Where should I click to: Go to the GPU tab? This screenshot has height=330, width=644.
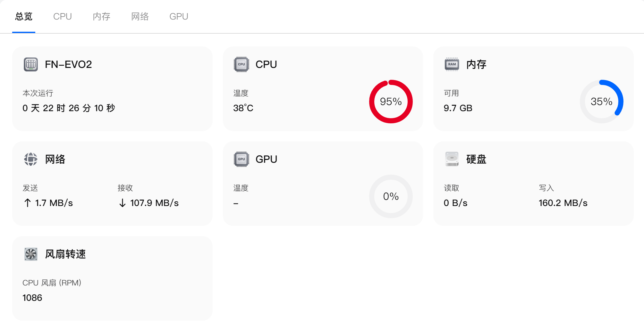tap(179, 16)
